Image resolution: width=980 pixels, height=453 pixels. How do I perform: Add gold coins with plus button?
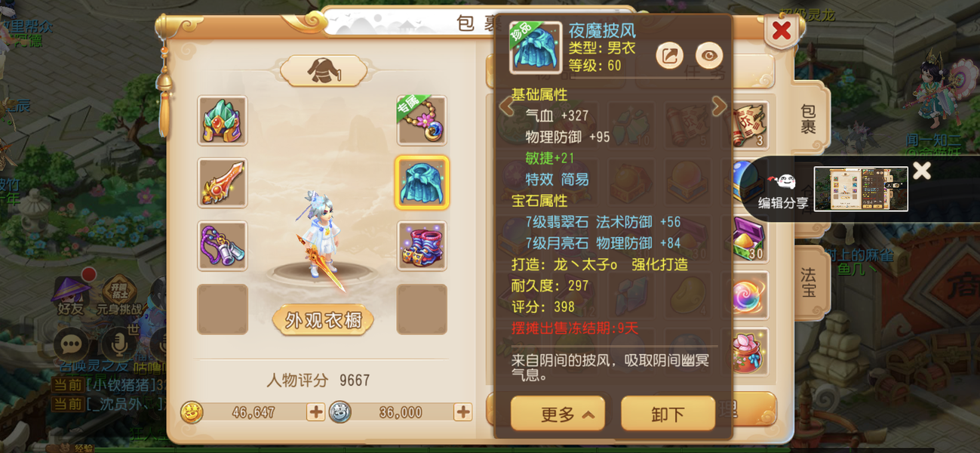coord(315,411)
